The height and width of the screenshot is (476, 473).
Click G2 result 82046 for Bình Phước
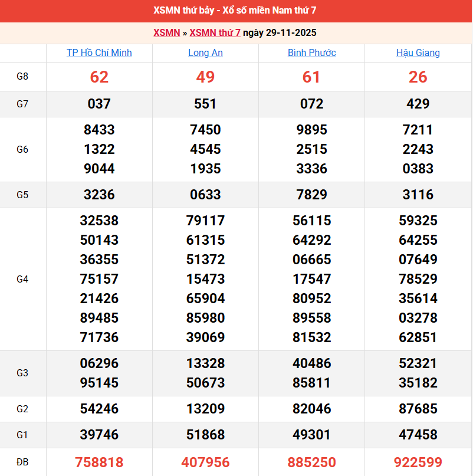[311, 409]
